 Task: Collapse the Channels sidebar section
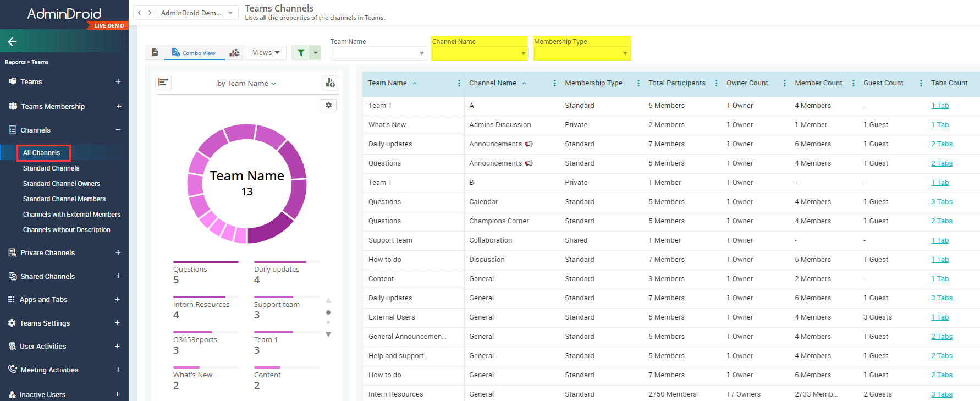(x=118, y=130)
